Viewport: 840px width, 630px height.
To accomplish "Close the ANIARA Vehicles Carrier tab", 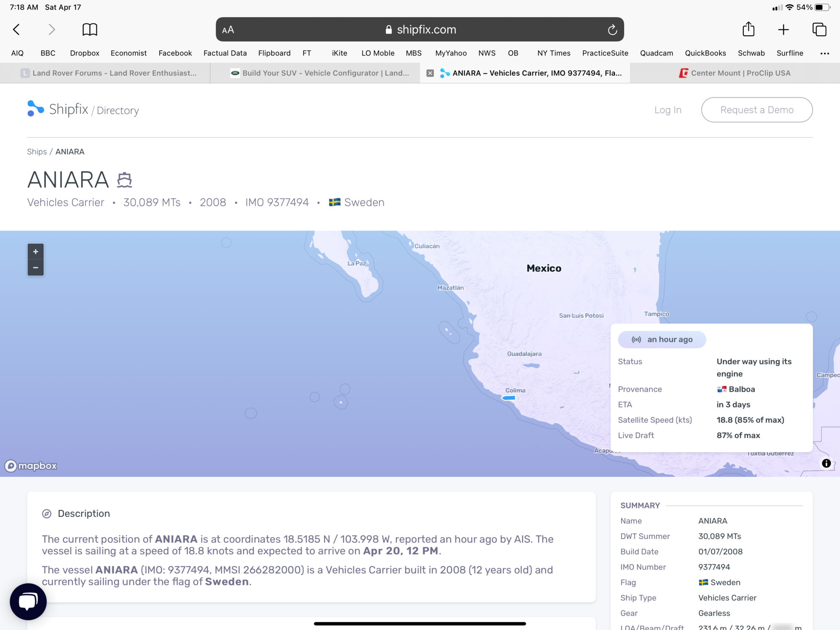I will (430, 73).
